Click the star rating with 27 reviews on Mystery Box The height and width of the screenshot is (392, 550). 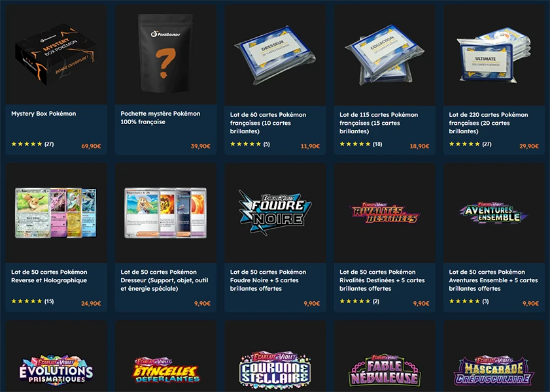click(33, 144)
